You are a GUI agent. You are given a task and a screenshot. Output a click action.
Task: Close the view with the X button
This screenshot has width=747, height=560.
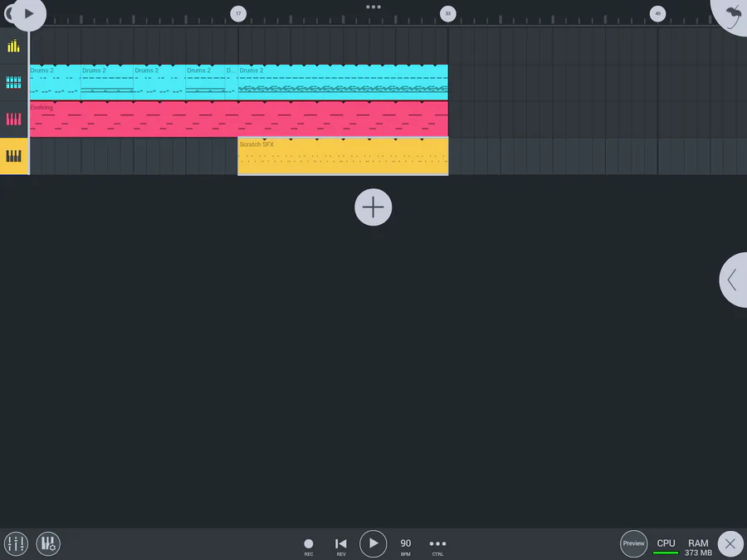pyautogui.click(x=730, y=543)
